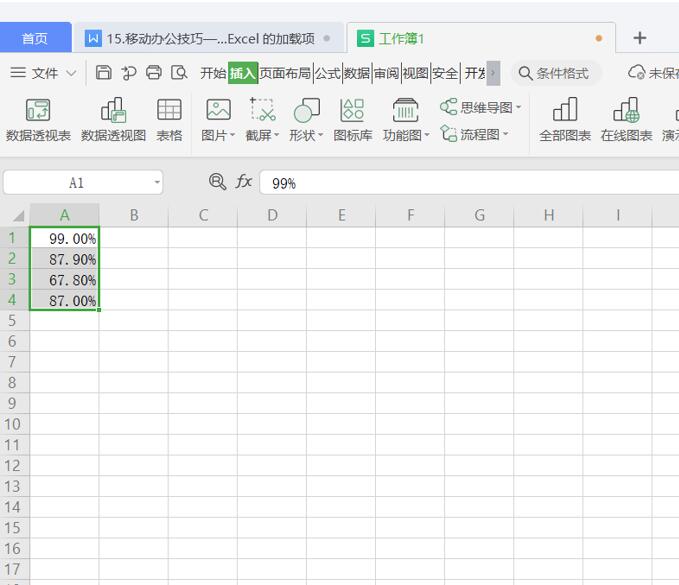679x585 pixels.
Task: Expand the Name Box dropdown arrow
Action: [x=158, y=182]
